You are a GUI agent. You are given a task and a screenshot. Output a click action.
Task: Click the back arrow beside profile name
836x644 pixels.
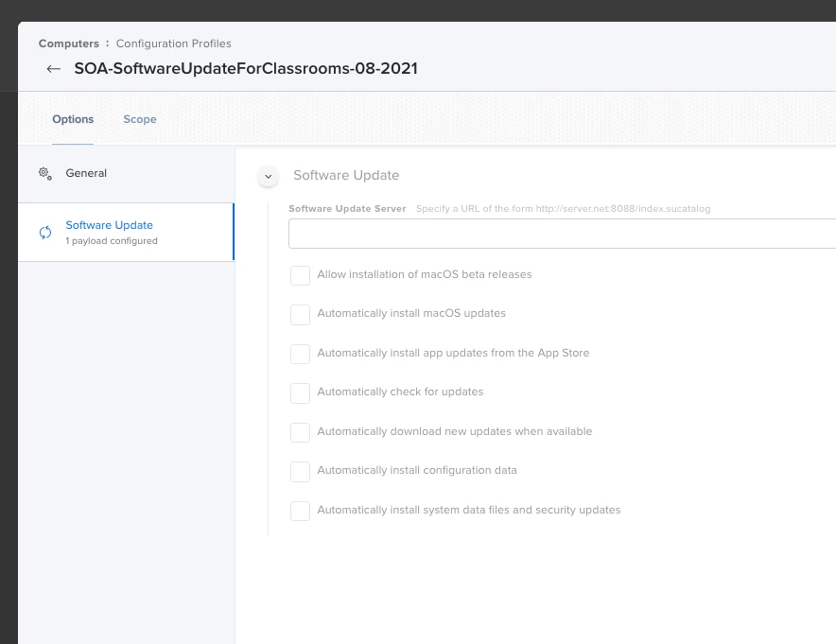point(53,69)
